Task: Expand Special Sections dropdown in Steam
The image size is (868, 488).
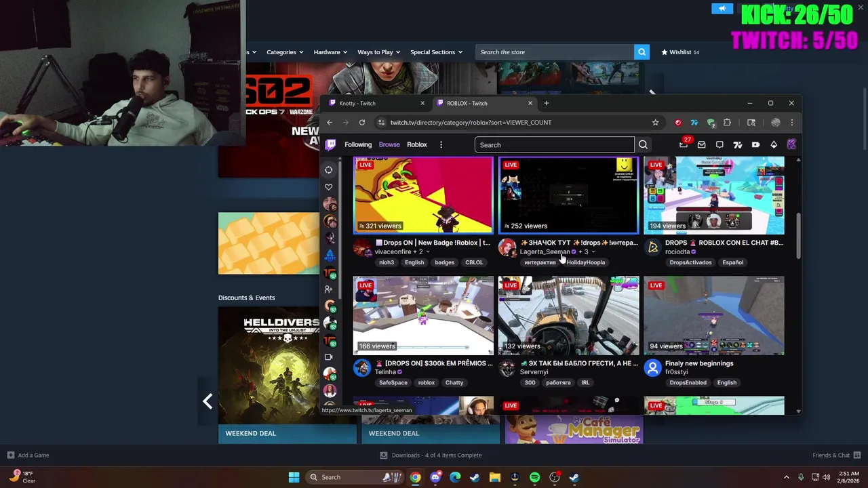Action: (436, 52)
